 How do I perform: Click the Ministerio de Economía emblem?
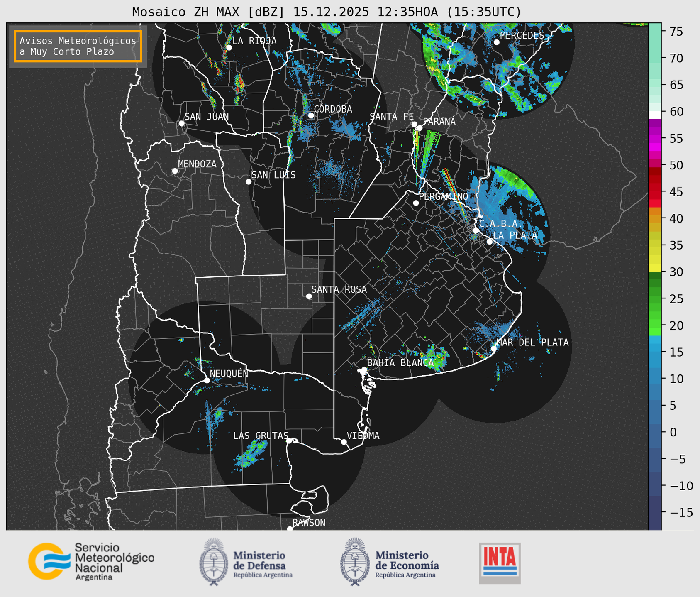[355, 562]
